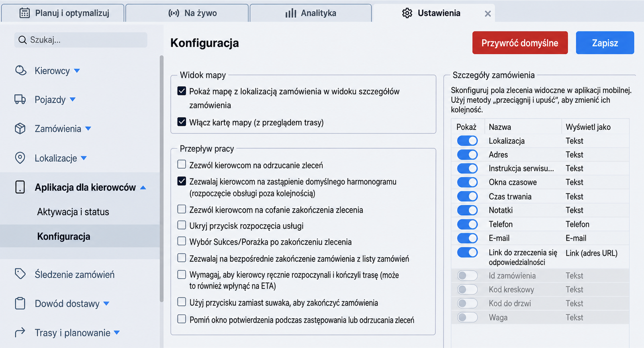Click the Dowód dostawy clipboard icon

(20, 303)
